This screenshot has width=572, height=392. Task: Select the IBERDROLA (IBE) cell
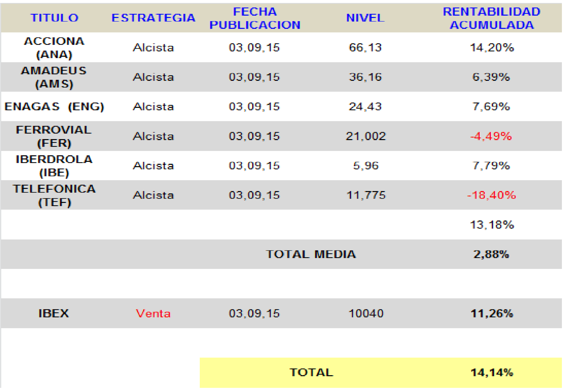click(x=54, y=166)
